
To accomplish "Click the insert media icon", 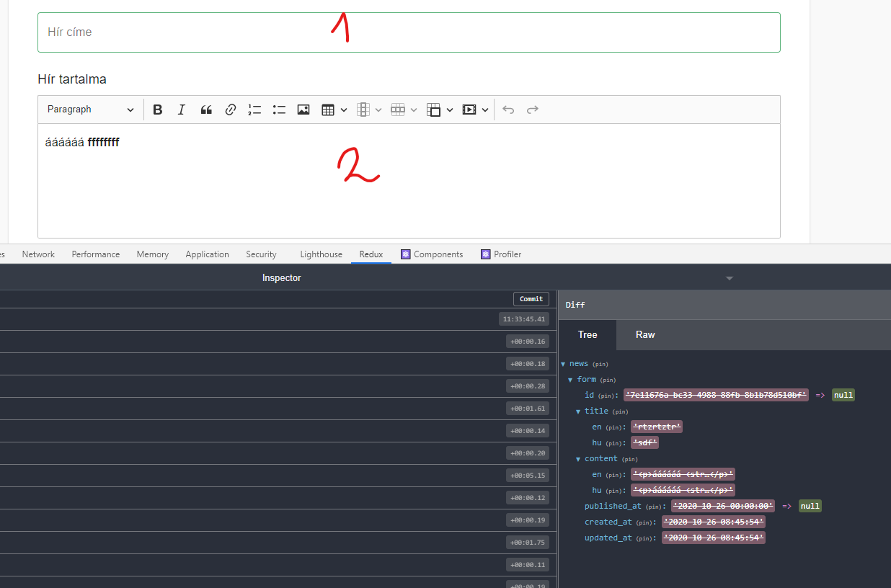I will (x=469, y=110).
